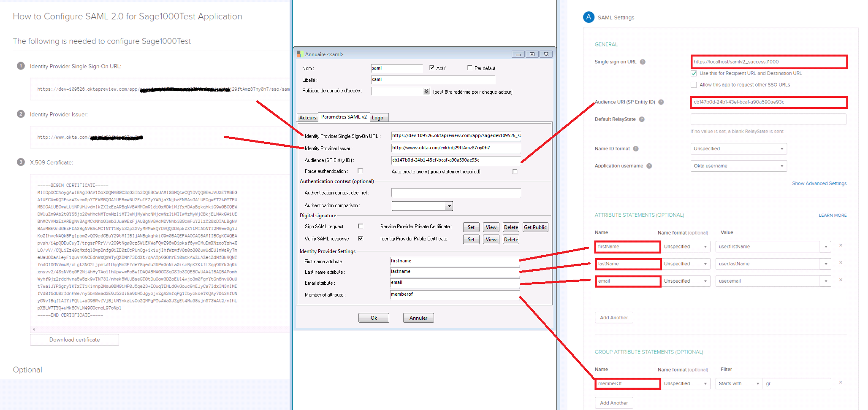Click the Download certificate button
Image resolution: width=868 pixels, height=410 pixels.
click(x=74, y=340)
